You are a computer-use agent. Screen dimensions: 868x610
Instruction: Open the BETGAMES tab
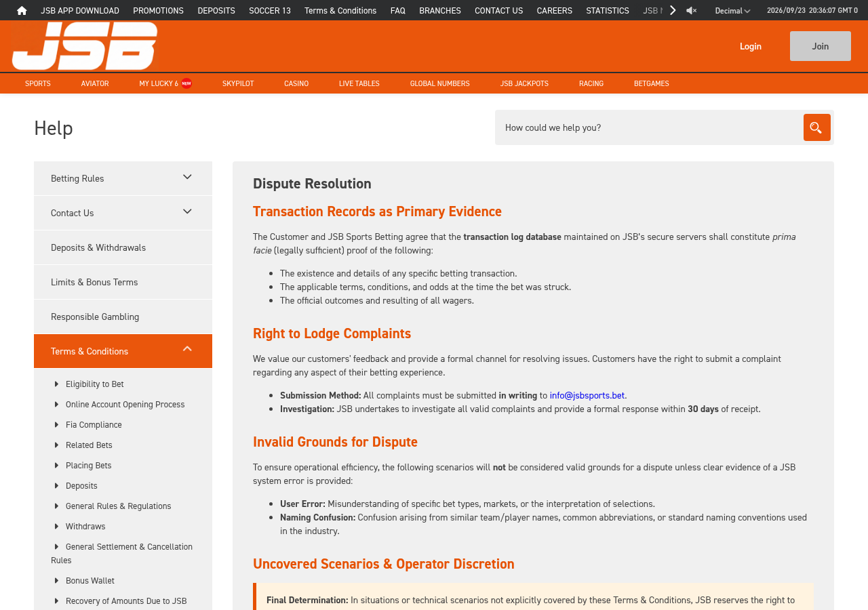[x=652, y=83]
